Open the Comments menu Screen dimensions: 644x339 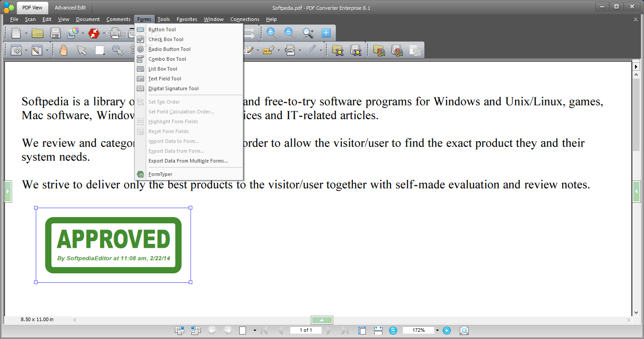click(119, 19)
